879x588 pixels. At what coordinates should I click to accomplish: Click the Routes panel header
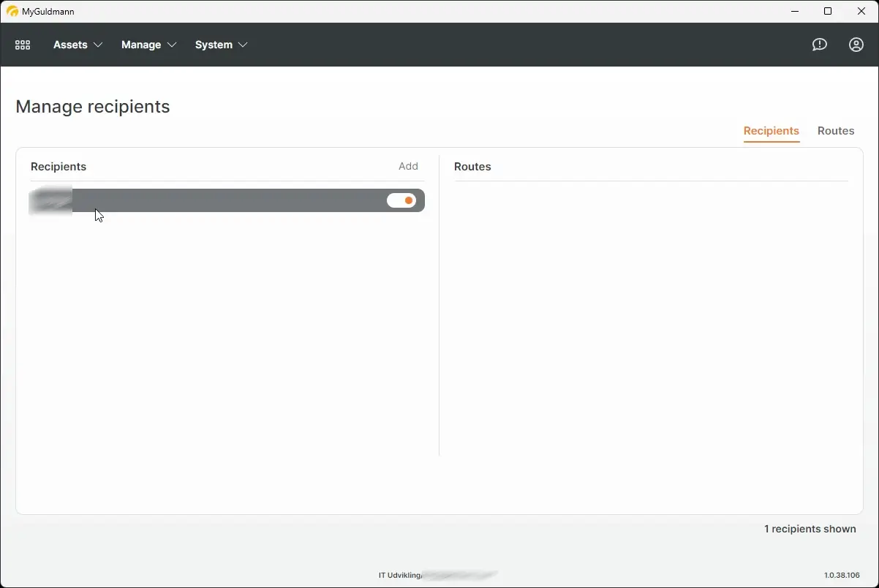point(472,166)
